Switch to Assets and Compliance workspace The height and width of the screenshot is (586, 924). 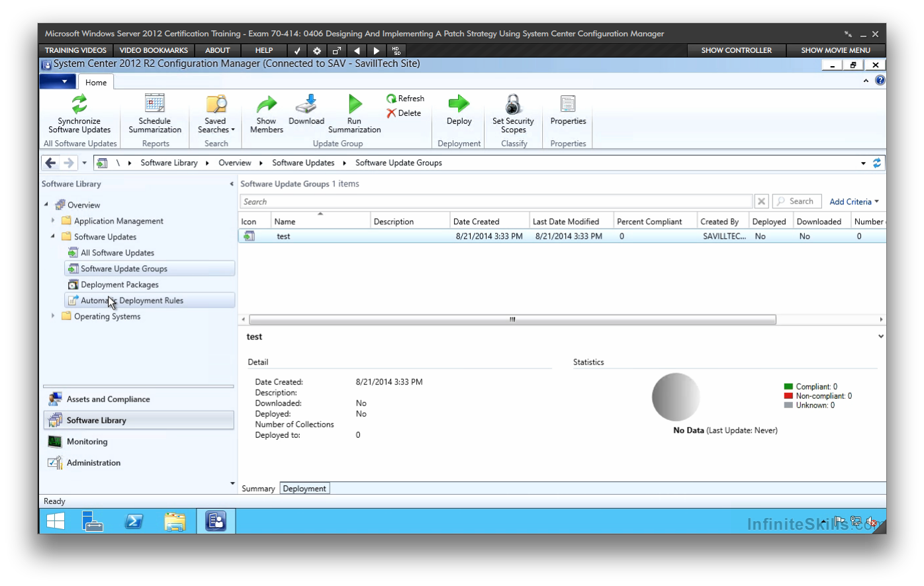point(139,399)
